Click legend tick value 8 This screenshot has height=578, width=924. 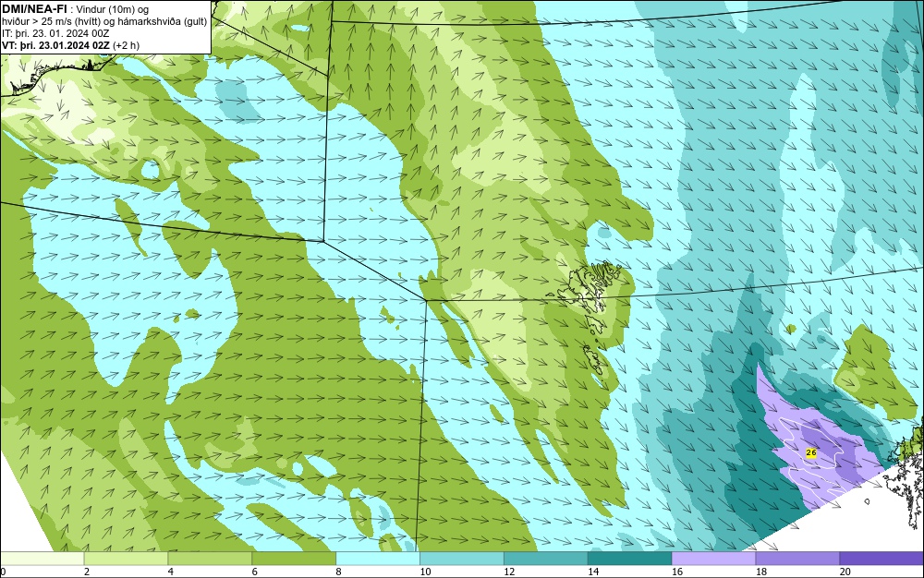point(338,572)
